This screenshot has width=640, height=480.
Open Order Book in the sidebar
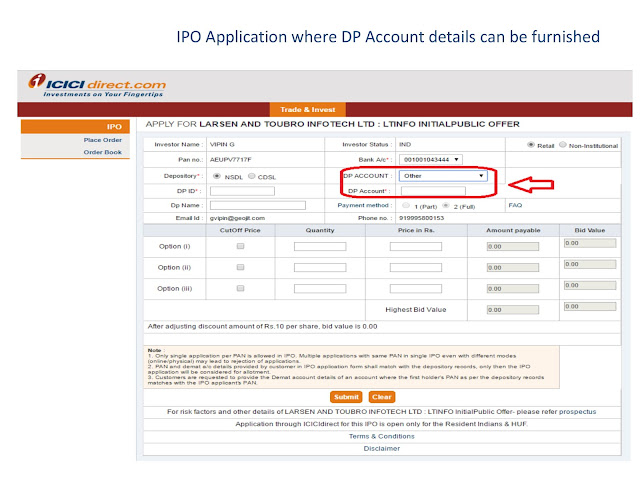point(102,152)
